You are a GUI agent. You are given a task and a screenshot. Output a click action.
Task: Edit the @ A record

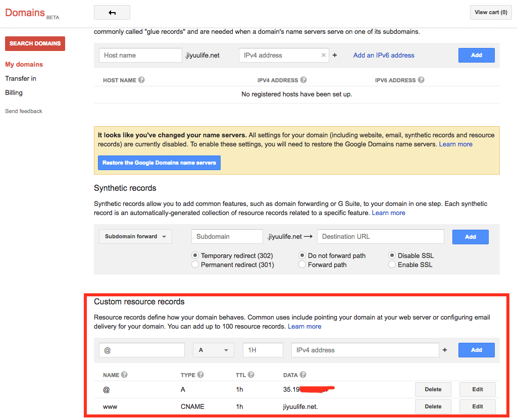tap(477, 389)
